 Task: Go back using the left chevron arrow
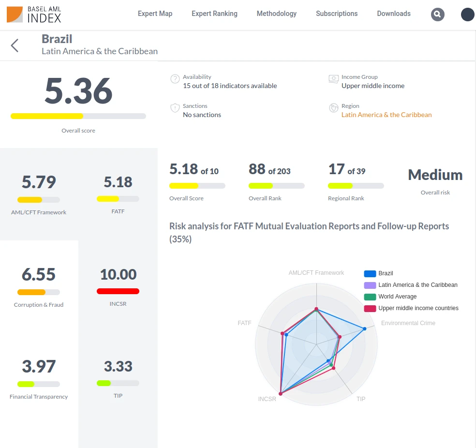pos(15,45)
